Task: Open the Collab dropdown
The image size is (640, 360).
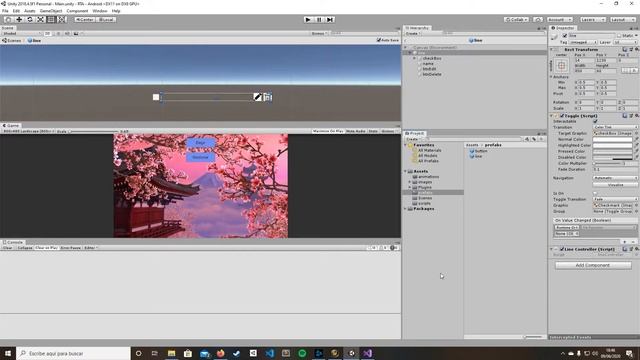Action: [x=516, y=20]
